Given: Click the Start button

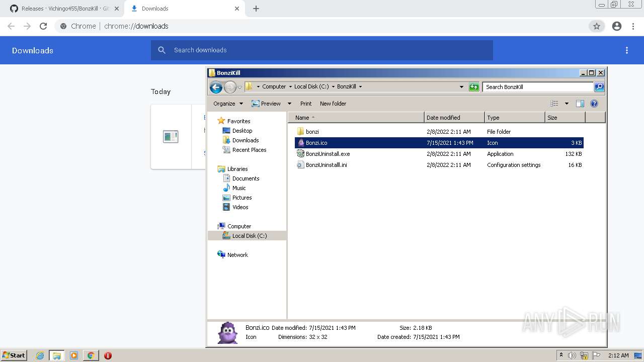Looking at the screenshot, I should tap(14, 355).
